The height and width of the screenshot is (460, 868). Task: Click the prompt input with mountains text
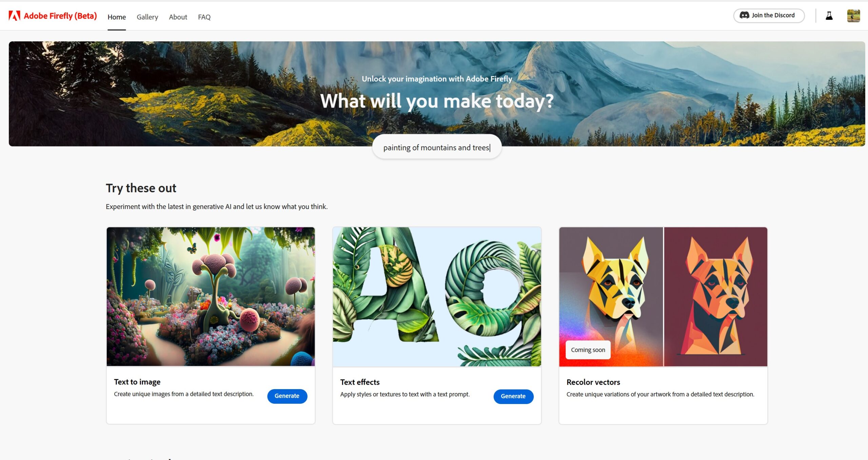point(437,148)
